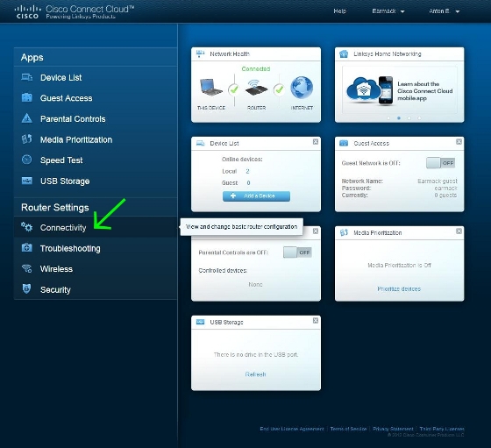This screenshot has width=491, height=448.
Task: Click the Router icon in Network Health
Action: click(x=256, y=88)
